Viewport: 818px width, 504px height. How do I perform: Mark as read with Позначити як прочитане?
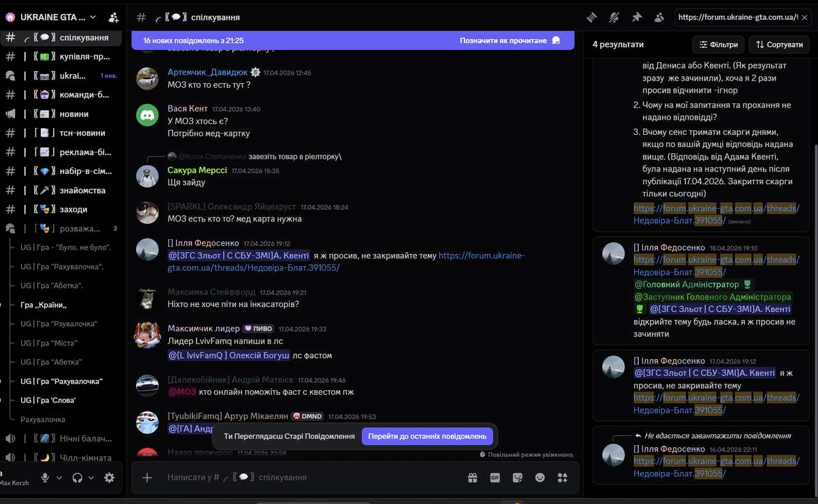coord(510,40)
